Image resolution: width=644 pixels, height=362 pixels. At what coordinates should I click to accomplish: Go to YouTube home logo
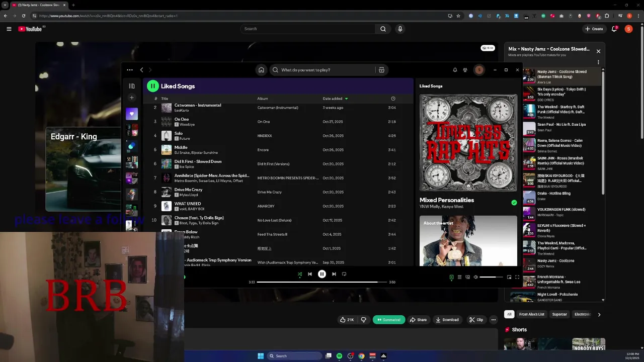(x=30, y=29)
